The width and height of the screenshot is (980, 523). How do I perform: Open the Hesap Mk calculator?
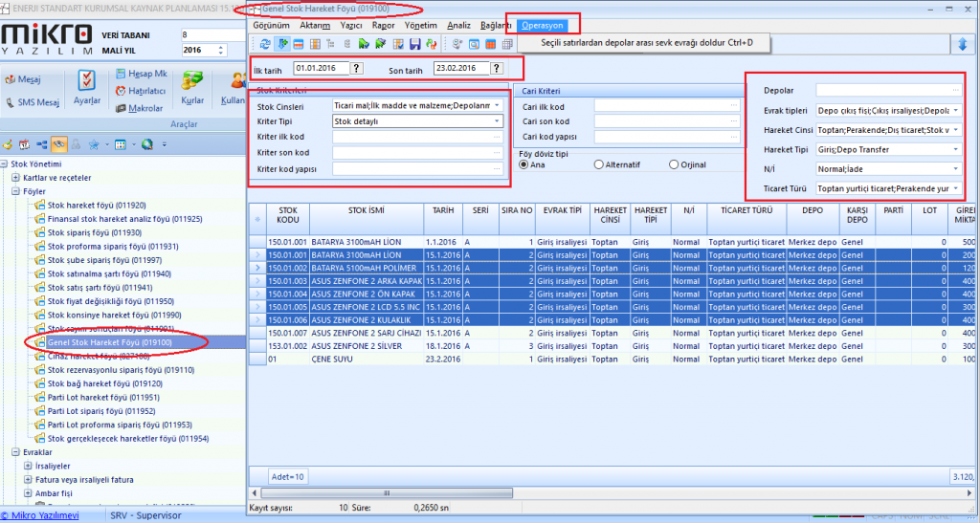click(x=140, y=74)
